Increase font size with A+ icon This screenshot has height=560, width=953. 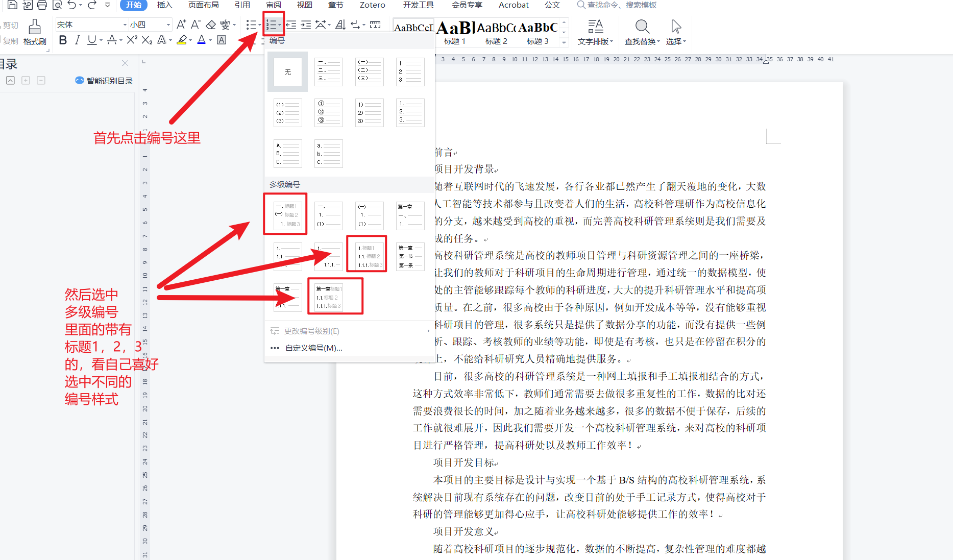tap(181, 25)
